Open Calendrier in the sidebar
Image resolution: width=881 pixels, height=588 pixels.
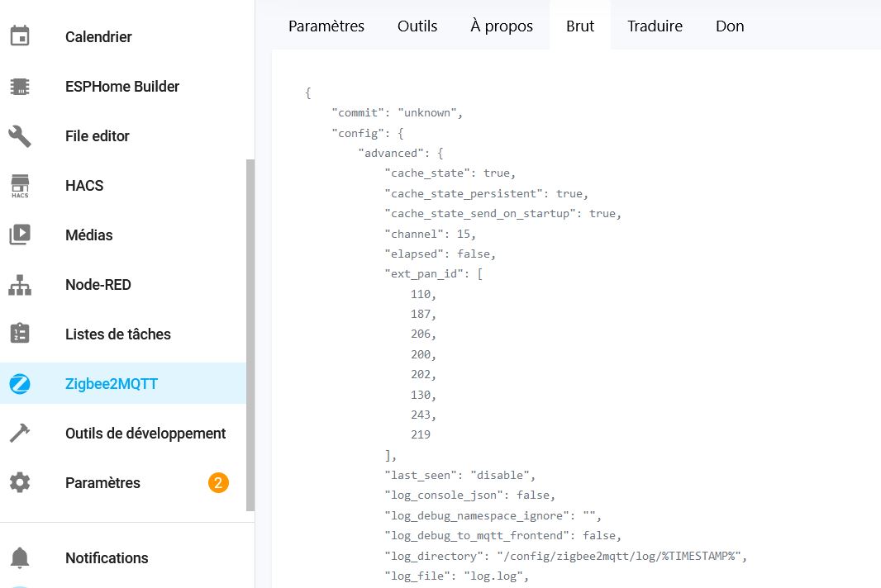(98, 37)
